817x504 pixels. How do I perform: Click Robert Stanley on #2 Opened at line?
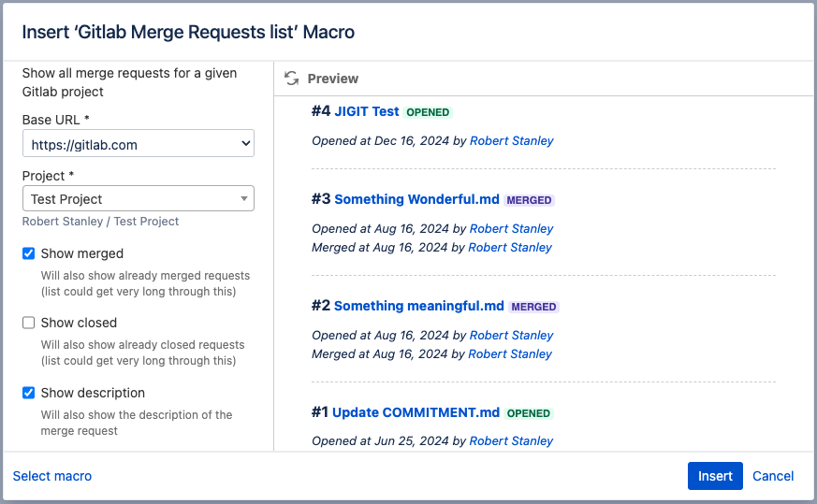pos(512,336)
